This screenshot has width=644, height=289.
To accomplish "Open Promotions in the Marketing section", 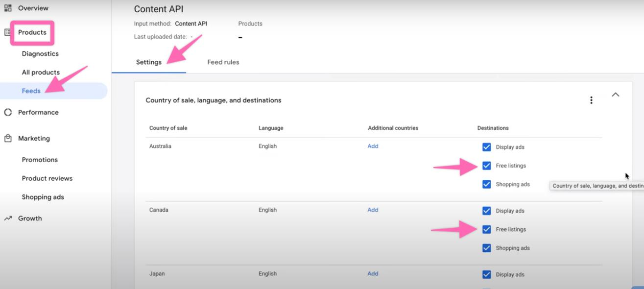I will click(40, 160).
